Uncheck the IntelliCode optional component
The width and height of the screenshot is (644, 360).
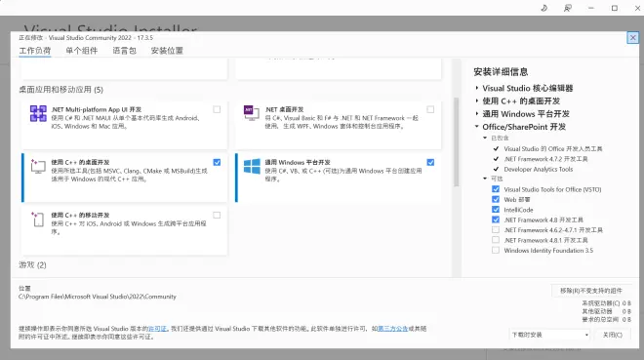pos(496,210)
